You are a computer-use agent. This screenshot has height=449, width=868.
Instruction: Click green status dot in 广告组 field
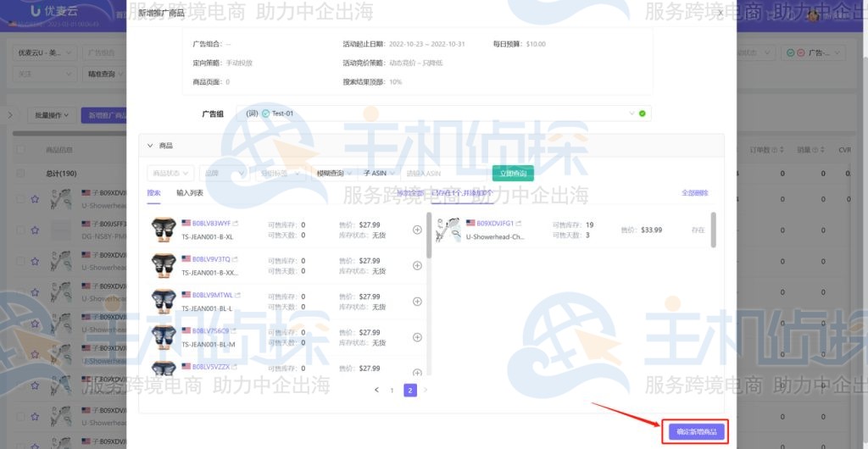[x=643, y=114]
